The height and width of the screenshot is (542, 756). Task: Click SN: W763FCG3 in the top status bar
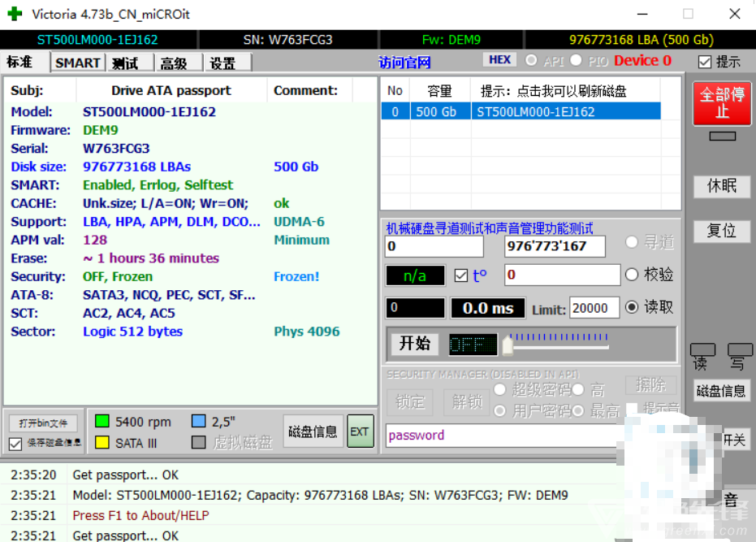[x=287, y=40]
